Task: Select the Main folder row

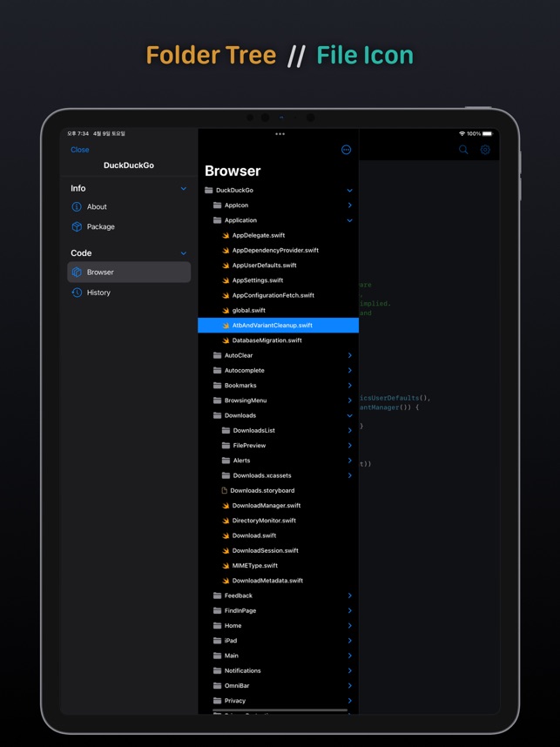Action: [x=278, y=656]
